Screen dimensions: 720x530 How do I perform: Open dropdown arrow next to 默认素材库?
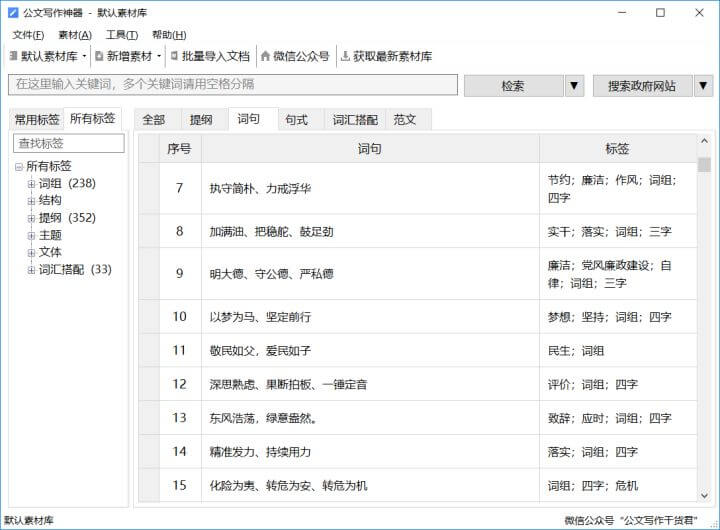coord(84,56)
